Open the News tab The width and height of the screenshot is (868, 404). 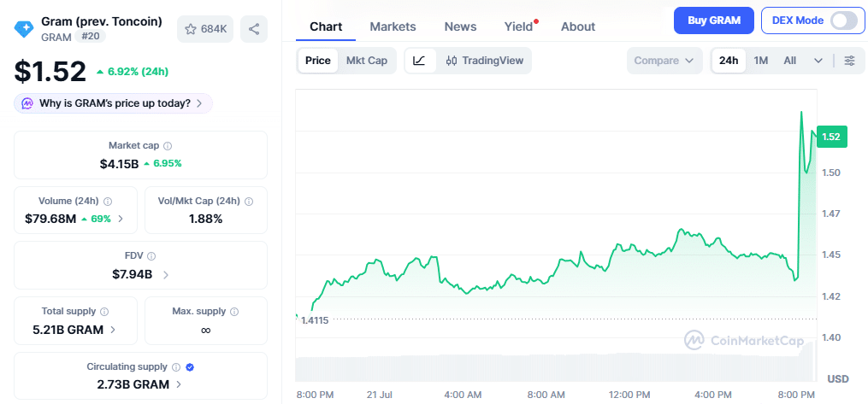pos(461,26)
